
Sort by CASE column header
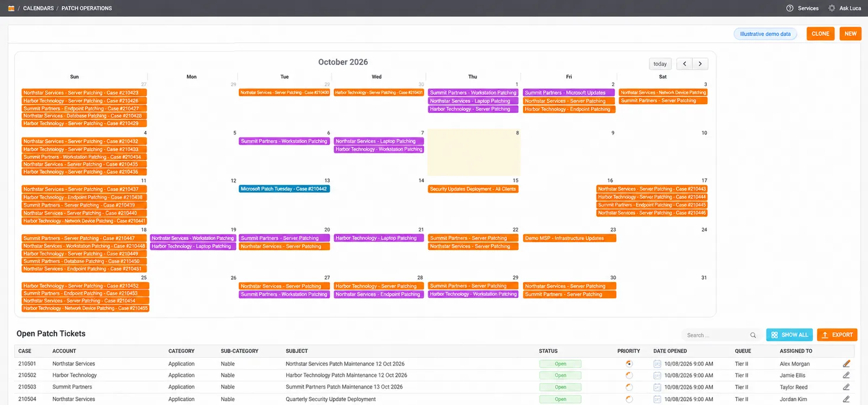(25, 351)
